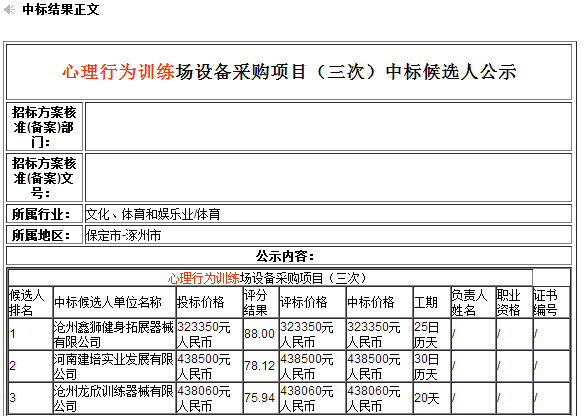Select the 所属行业 value 文化、体育和娱乐业/体育
The image size is (586, 416).
pyautogui.click(x=153, y=214)
